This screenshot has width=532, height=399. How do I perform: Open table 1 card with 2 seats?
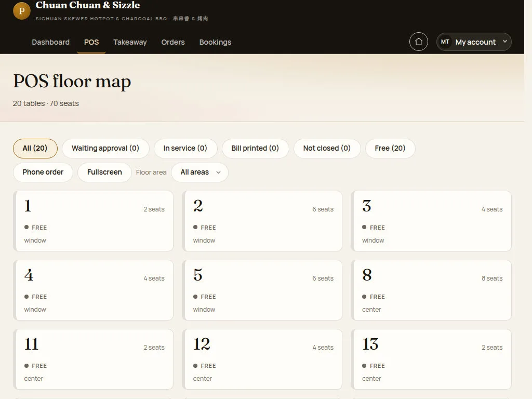click(x=94, y=221)
